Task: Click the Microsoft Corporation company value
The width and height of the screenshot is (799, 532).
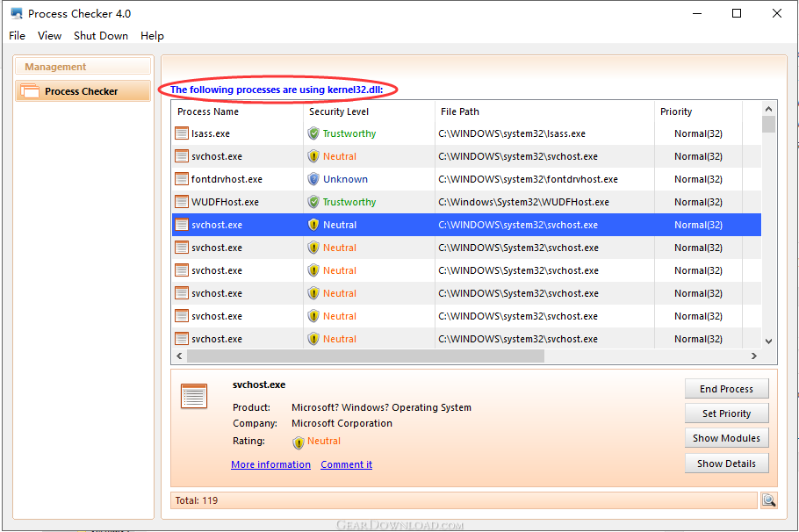Action: tap(342, 423)
